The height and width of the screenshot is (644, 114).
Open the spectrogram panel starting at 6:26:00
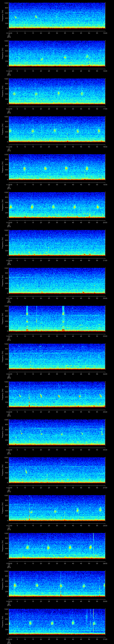pos(57,470)
